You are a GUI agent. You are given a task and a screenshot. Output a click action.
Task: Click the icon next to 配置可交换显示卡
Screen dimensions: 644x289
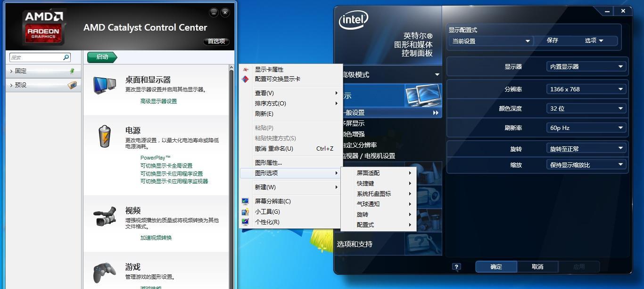[x=245, y=79]
